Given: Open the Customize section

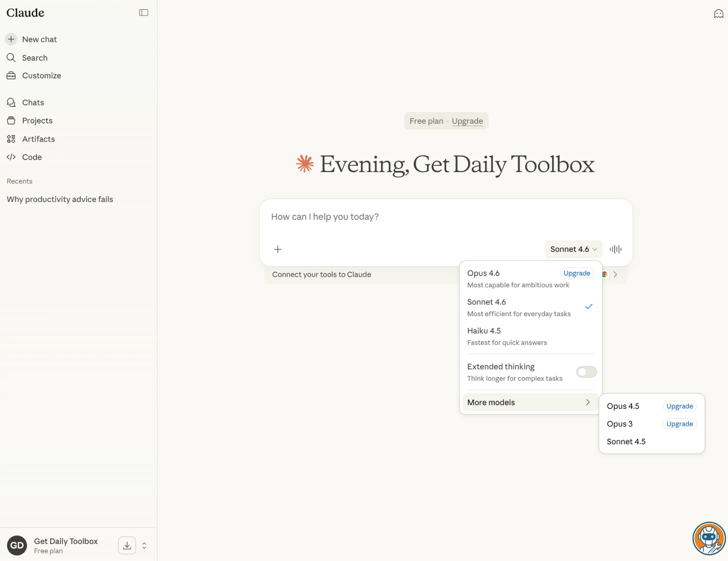Looking at the screenshot, I should (42, 75).
